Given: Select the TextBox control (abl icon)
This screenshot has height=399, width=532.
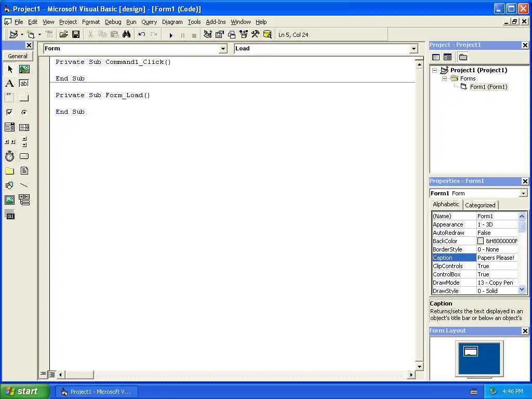Looking at the screenshot, I should click(x=24, y=84).
